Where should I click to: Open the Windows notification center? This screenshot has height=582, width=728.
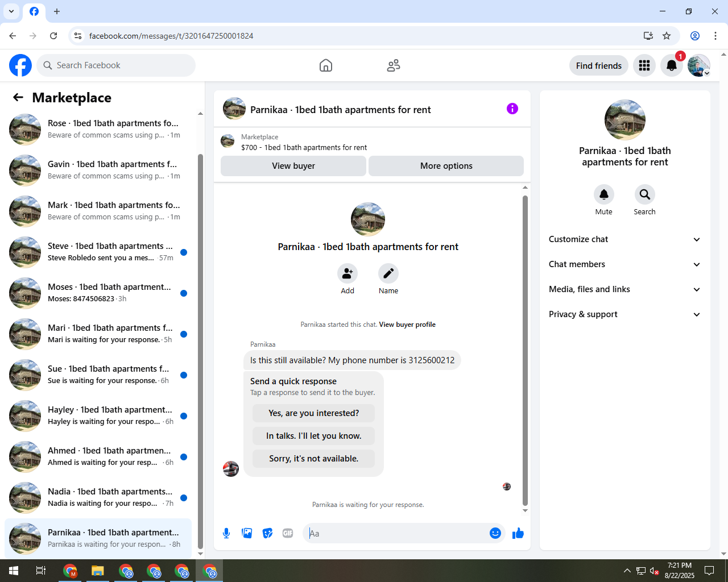(x=709, y=571)
